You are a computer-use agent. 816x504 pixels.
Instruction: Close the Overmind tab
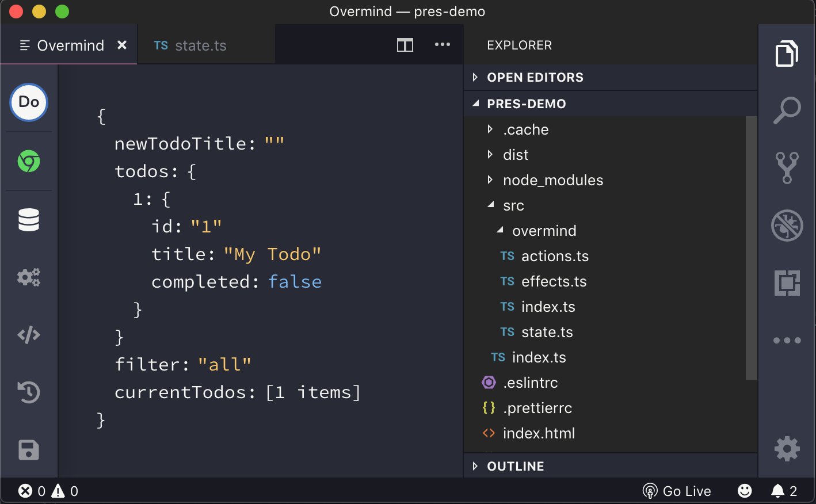(x=122, y=45)
